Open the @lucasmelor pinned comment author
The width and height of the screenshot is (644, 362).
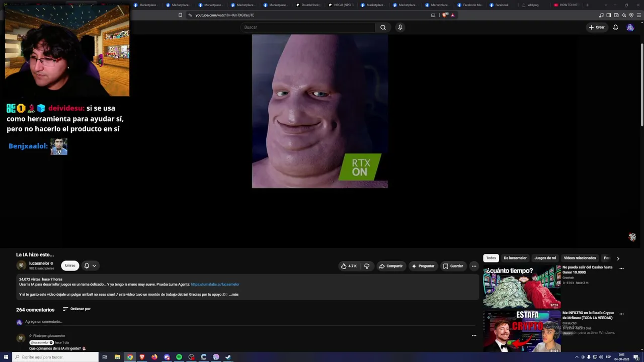click(x=41, y=342)
